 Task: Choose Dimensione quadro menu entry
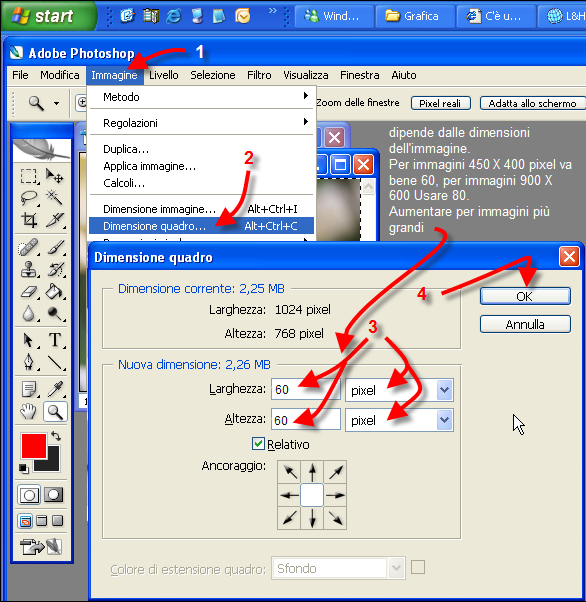pyautogui.click(x=202, y=226)
